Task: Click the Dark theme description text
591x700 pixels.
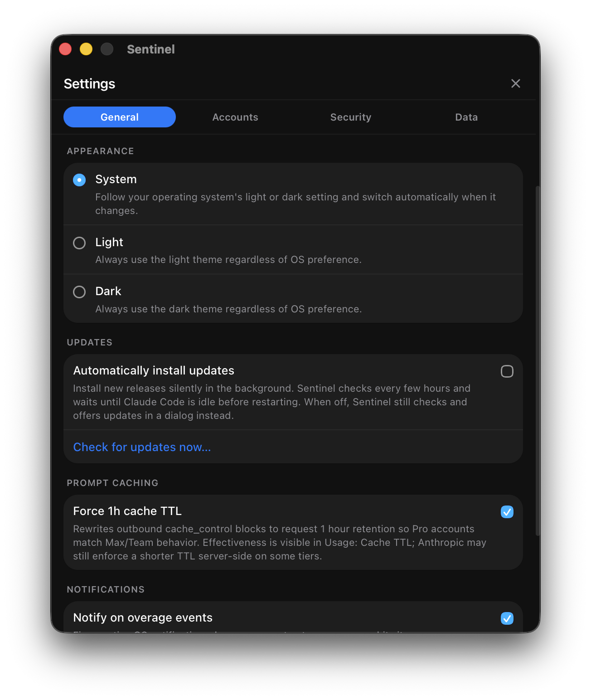Action: click(228, 309)
